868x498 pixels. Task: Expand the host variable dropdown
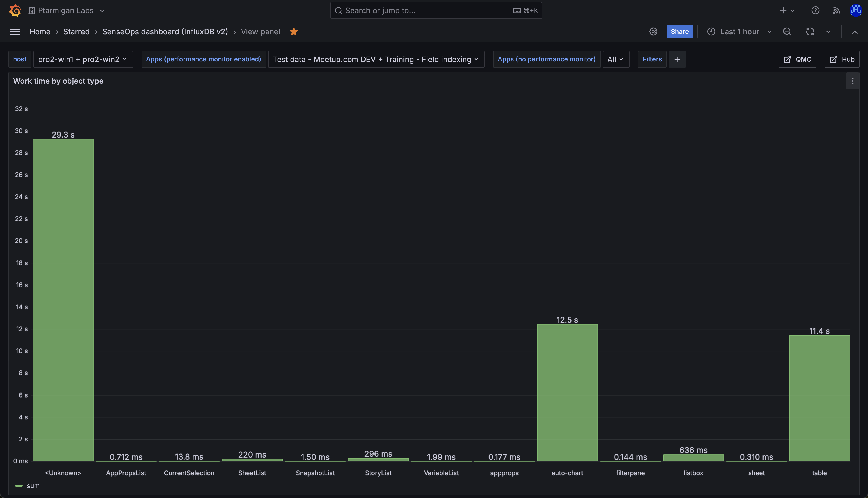83,60
